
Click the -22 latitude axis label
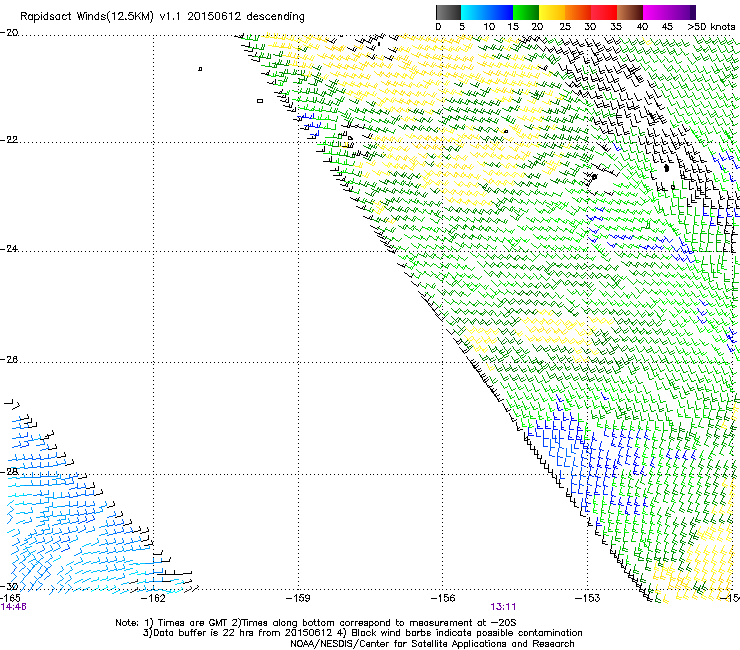point(9,140)
